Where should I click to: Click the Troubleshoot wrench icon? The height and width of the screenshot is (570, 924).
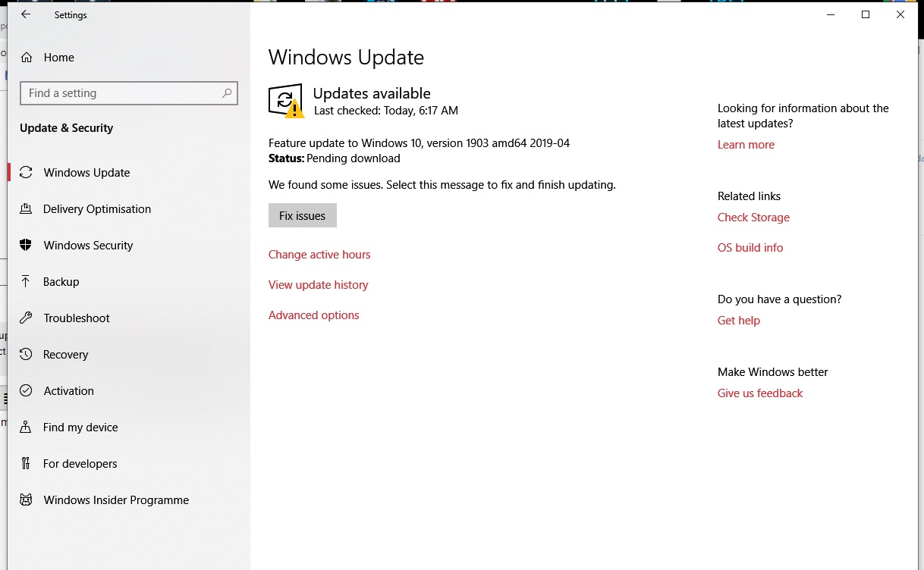[x=26, y=318]
